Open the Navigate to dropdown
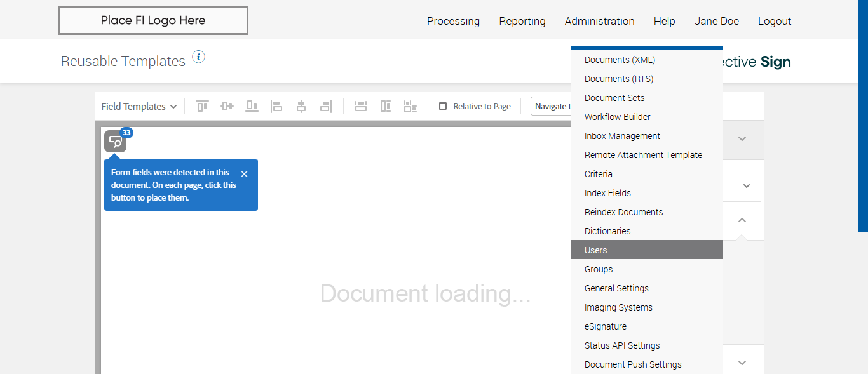 552,106
